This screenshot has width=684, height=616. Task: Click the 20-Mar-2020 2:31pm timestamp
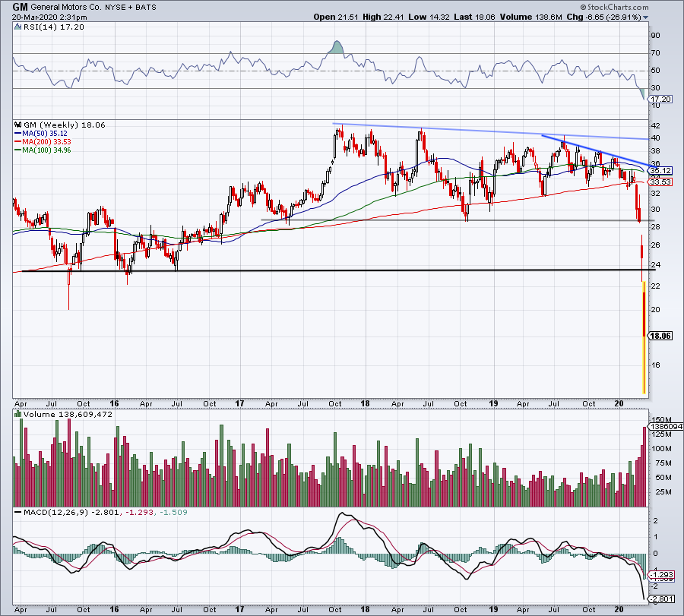point(49,17)
